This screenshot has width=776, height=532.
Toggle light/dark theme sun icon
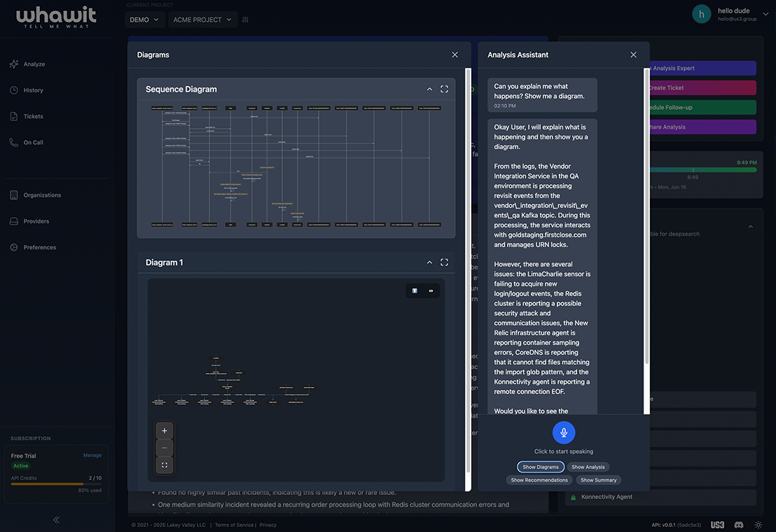coord(758,525)
